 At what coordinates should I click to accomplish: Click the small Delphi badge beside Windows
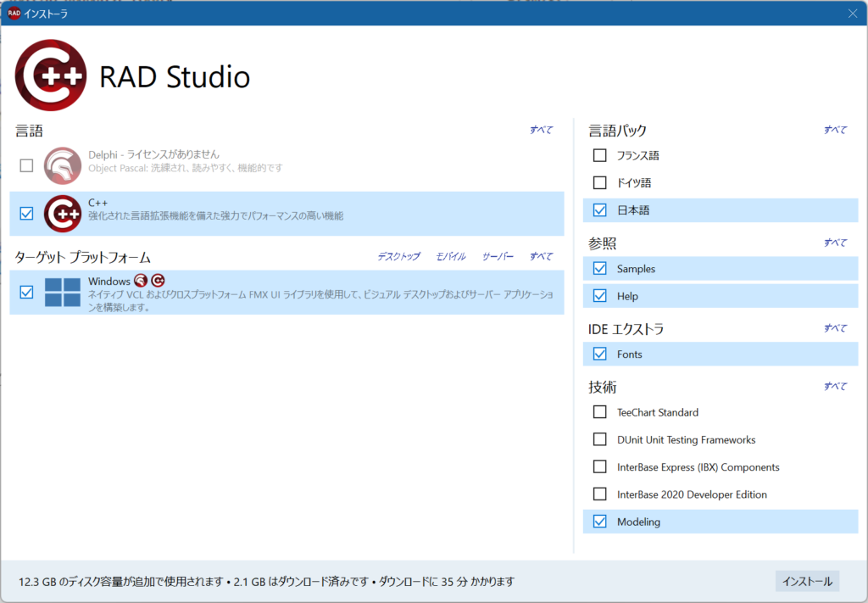coord(141,281)
